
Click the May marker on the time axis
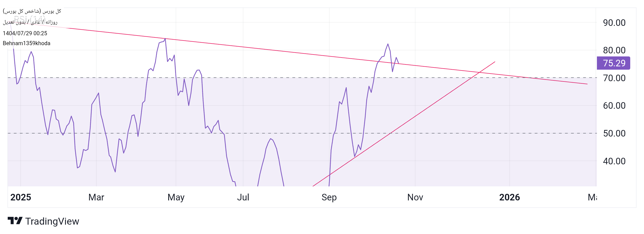[176, 197]
